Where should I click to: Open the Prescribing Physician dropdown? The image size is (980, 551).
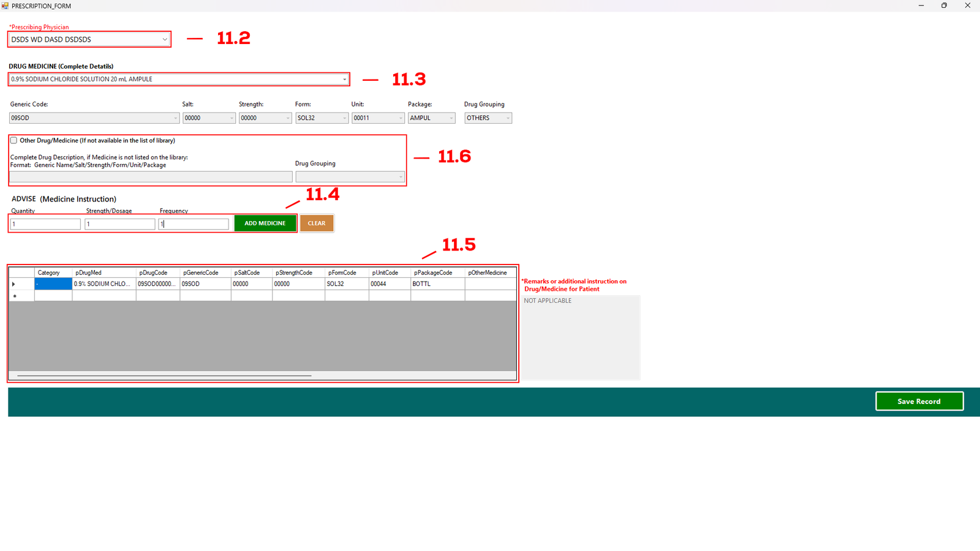pyautogui.click(x=164, y=40)
